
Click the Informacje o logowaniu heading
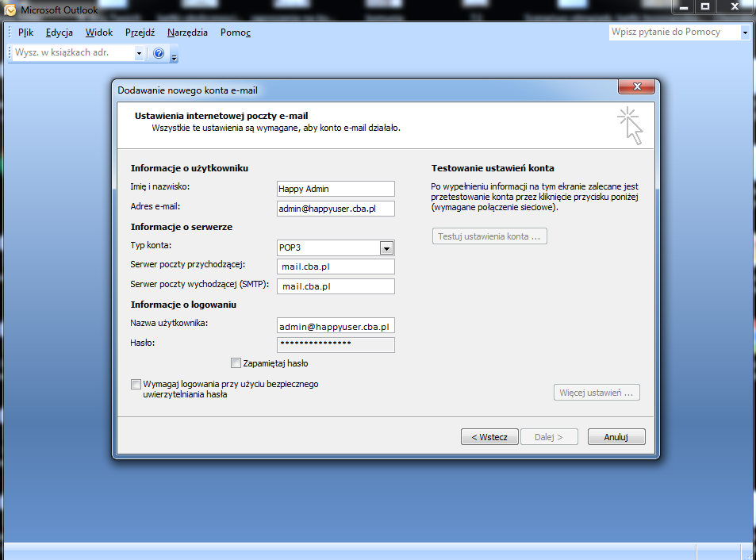click(x=183, y=305)
